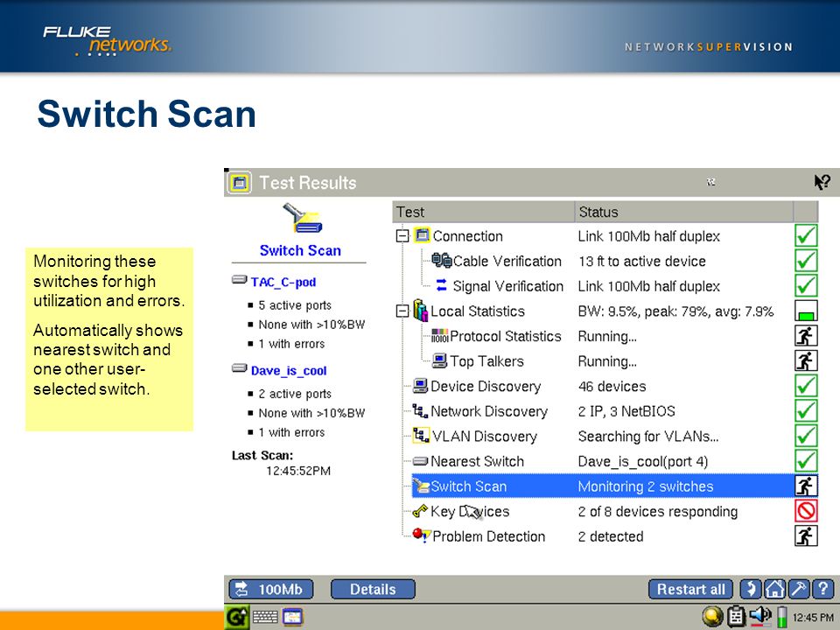The width and height of the screenshot is (840, 630).
Task: Open the green start menu icon
Action: [x=236, y=617]
